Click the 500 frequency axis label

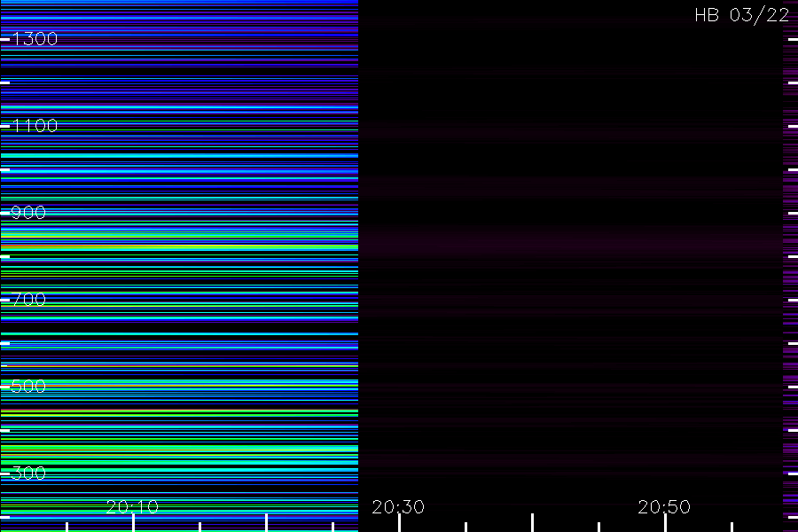pos(28,386)
